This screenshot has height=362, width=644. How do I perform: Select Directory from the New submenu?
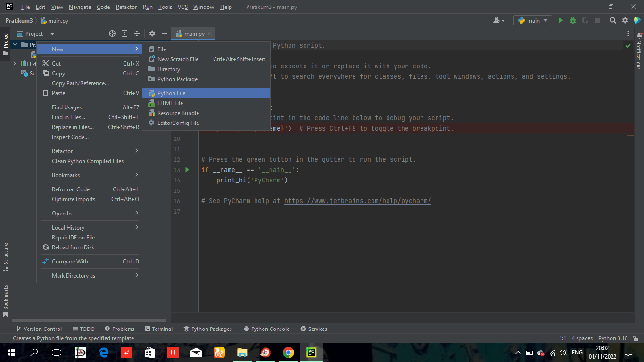coord(206,69)
